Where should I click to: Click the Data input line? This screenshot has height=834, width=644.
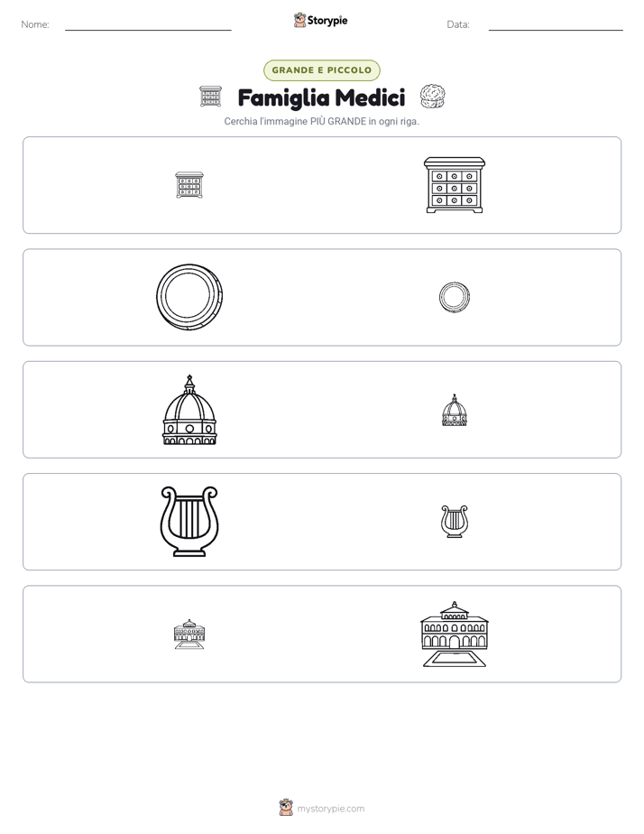tap(556, 25)
